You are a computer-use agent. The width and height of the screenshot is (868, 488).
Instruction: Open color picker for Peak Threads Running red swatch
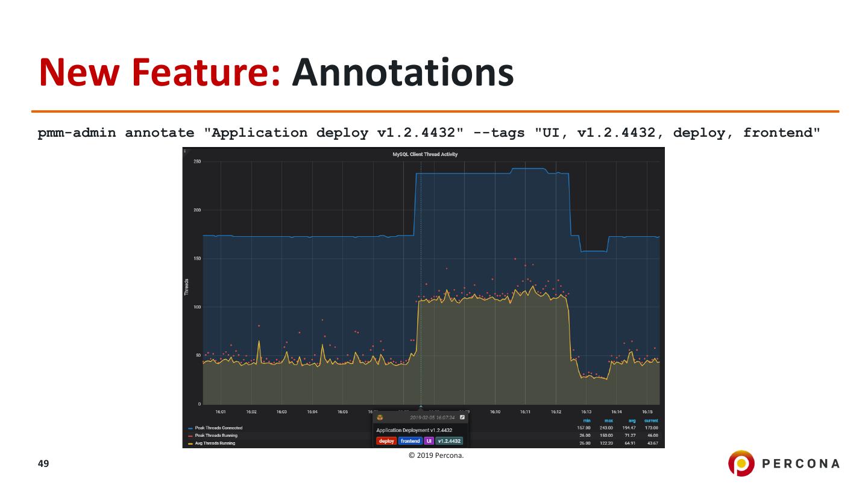[x=190, y=436]
